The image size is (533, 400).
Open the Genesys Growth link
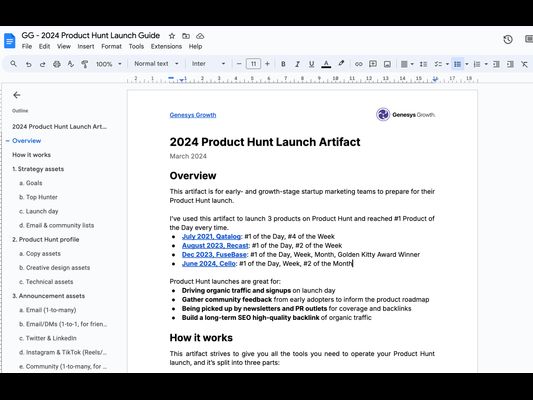(x=193, y=115)
